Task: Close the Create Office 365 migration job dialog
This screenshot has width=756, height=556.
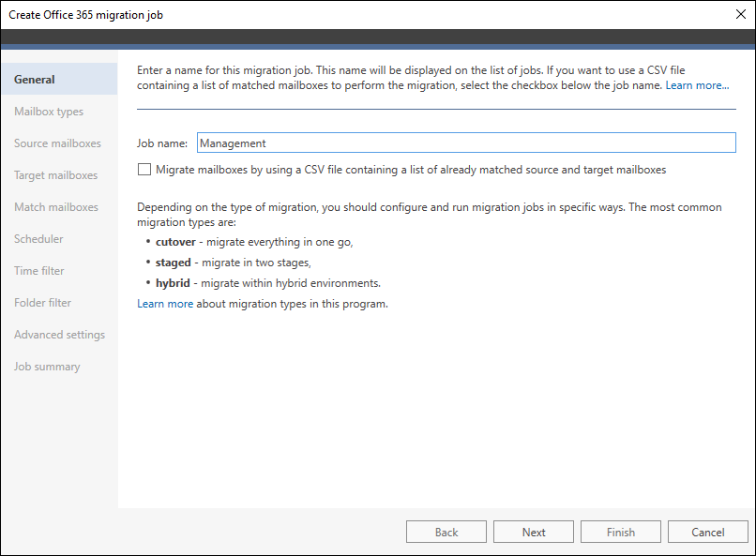Action: click(x=737, y=15)
